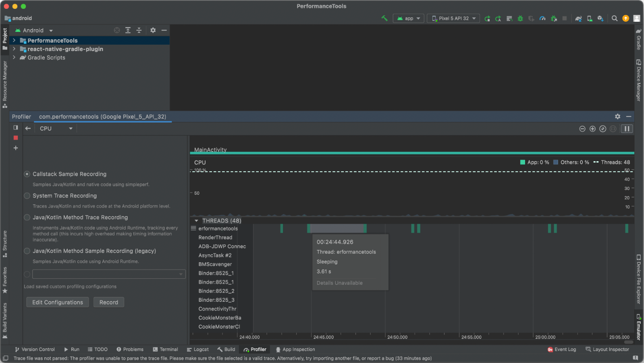
Task: Click the Apply Code Changes icon
Action: 509,19
